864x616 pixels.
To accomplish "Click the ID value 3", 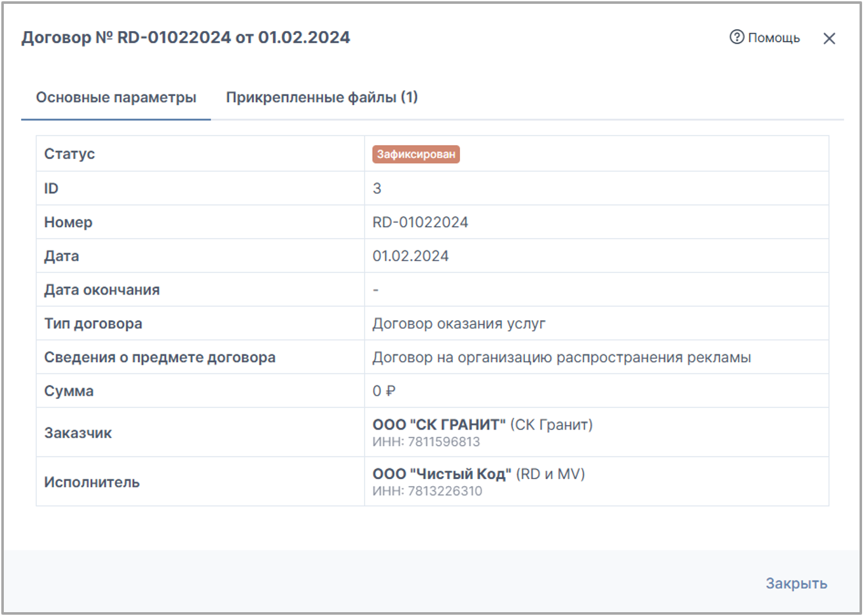I will click(x=377, y=188).
